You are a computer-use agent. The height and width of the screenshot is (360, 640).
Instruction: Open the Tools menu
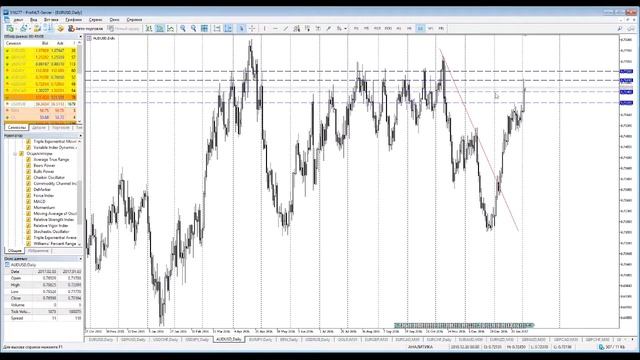click(x=96, y=20)
